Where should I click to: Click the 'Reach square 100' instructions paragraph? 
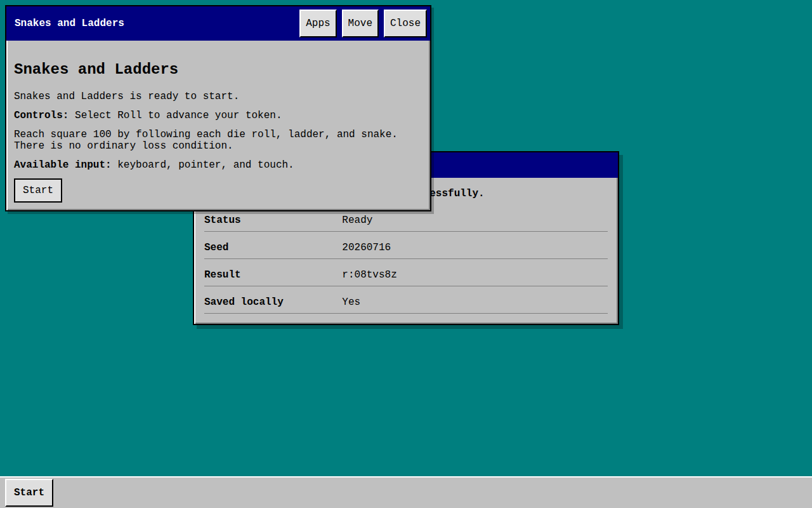pos(206,140)
